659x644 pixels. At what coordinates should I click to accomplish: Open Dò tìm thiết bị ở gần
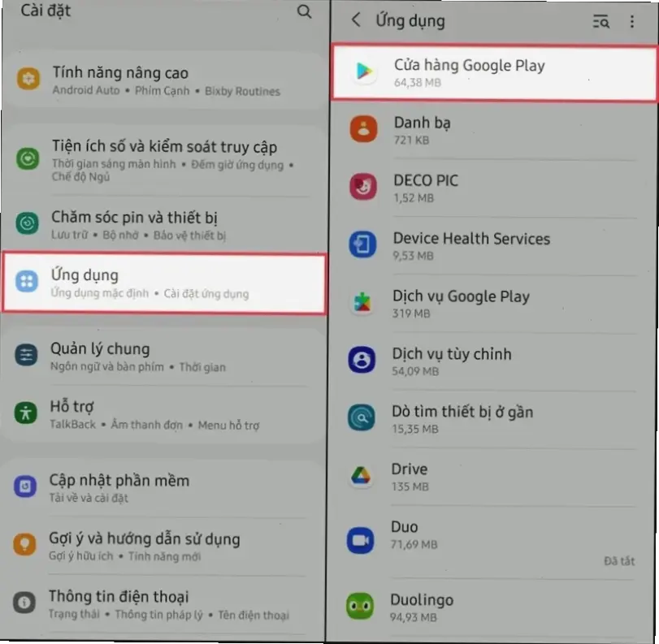pyautogui.click(x=492, y=419)
